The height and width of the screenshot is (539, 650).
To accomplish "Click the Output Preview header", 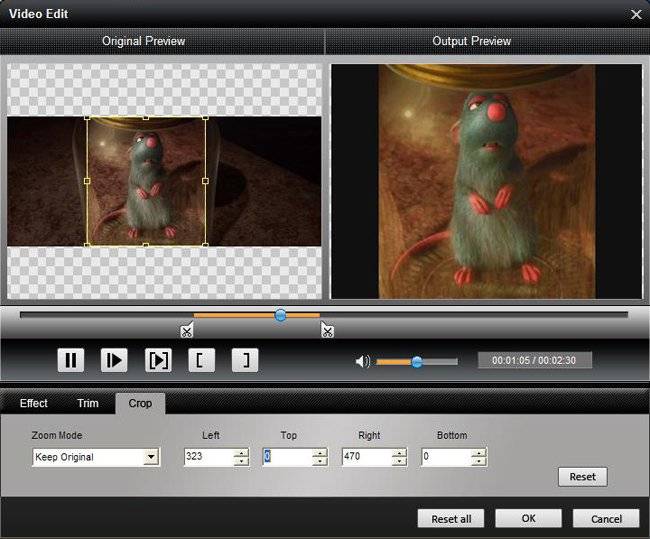I will pos(471,41).
